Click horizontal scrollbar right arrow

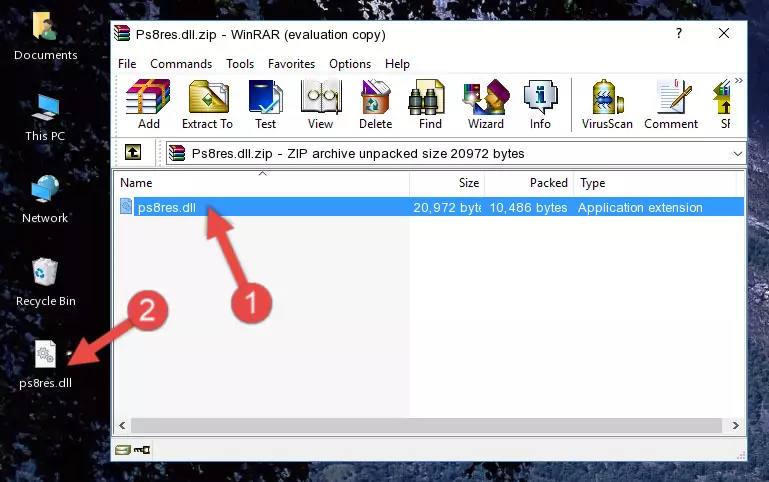735,426
